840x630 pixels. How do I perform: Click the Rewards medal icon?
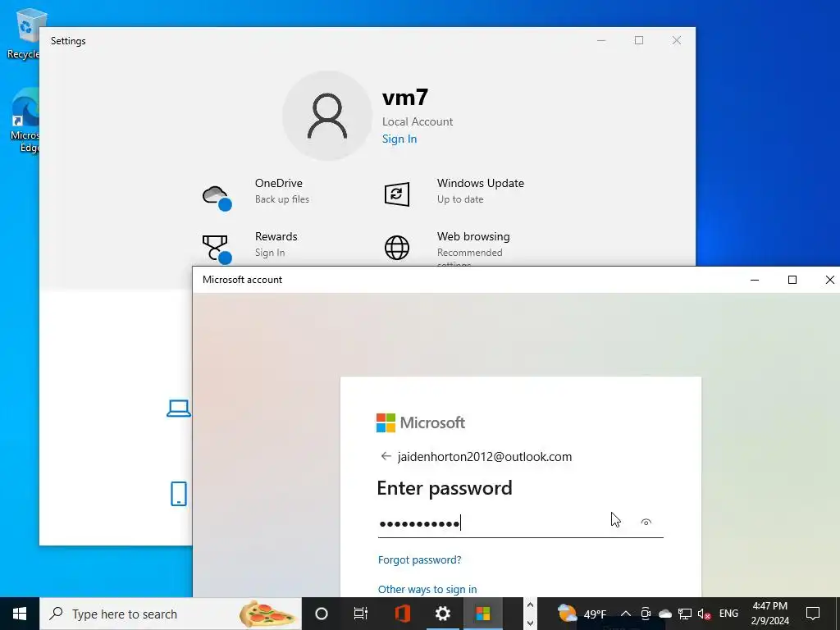217,249
